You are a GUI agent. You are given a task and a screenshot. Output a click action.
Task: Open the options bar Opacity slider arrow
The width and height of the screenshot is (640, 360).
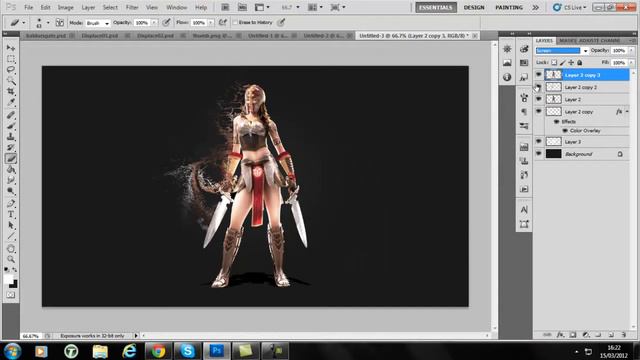point(154,23)
